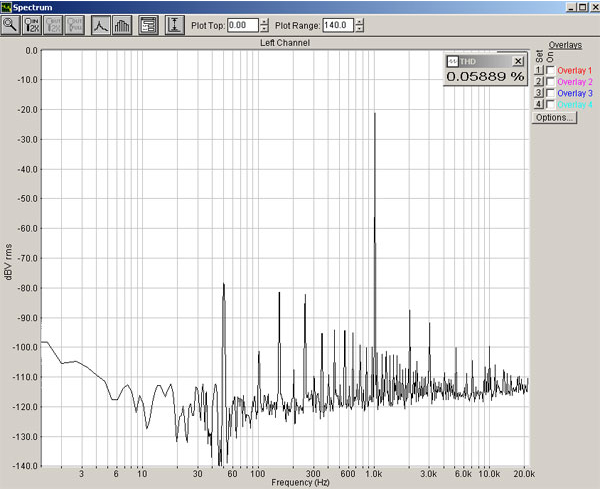Open the overlay Options dialog
The width and height of the screenshot is (600, 490).
(555, 118)
